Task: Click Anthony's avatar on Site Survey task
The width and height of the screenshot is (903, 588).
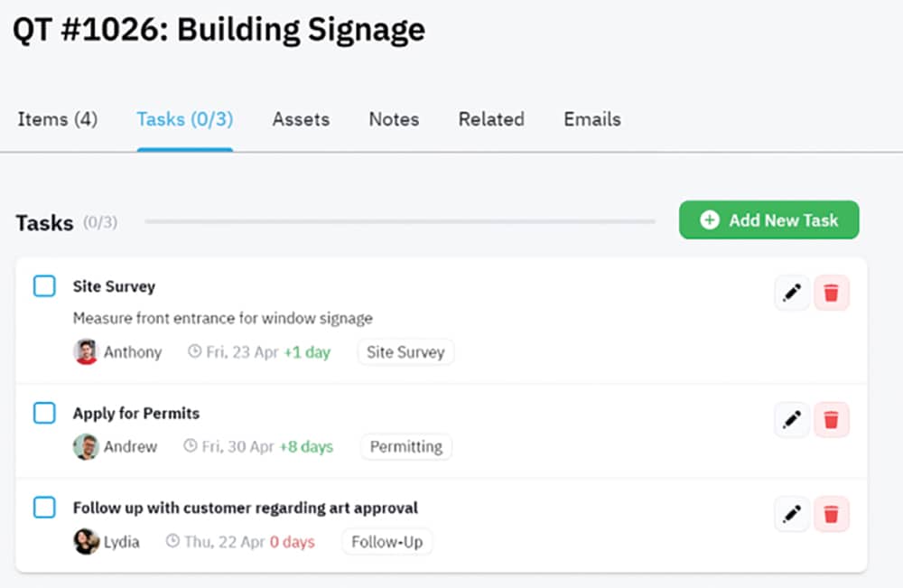Action: [x=86, y=352]
